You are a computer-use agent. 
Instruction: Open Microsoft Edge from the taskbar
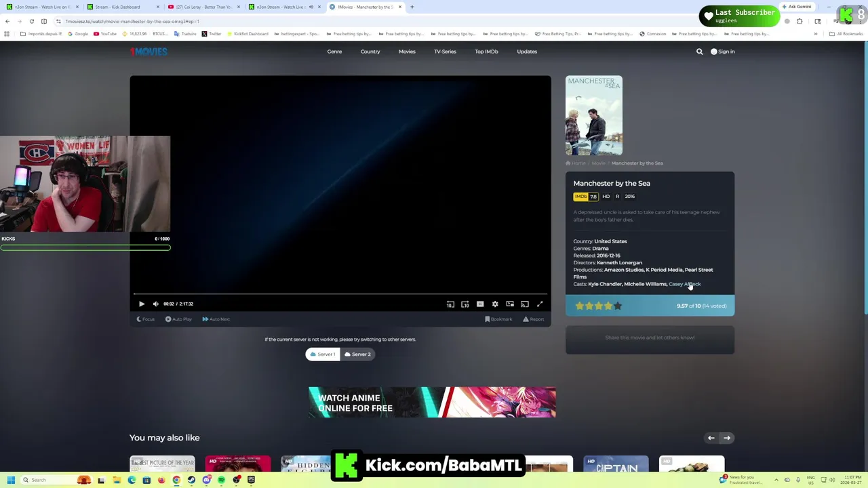point(132,480)
